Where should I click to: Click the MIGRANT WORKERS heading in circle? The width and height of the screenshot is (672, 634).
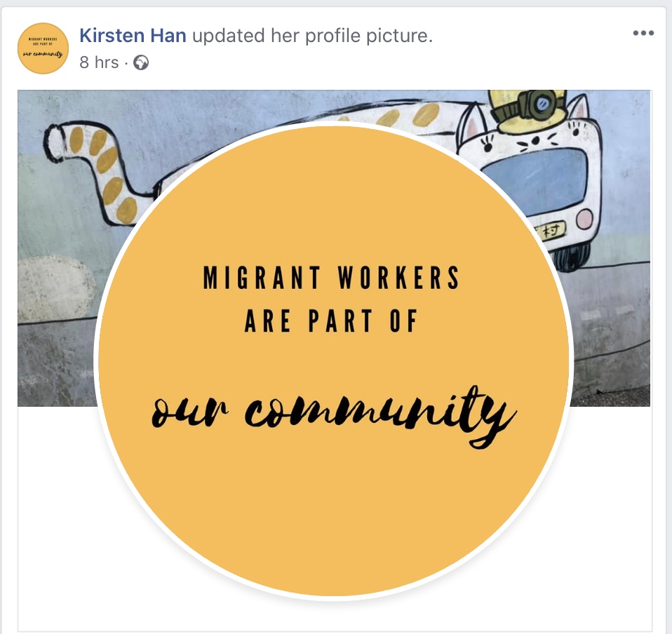331,278
